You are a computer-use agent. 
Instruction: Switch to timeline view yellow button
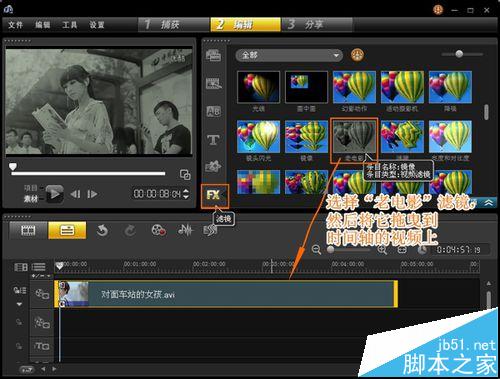click(x=67, y=230)
